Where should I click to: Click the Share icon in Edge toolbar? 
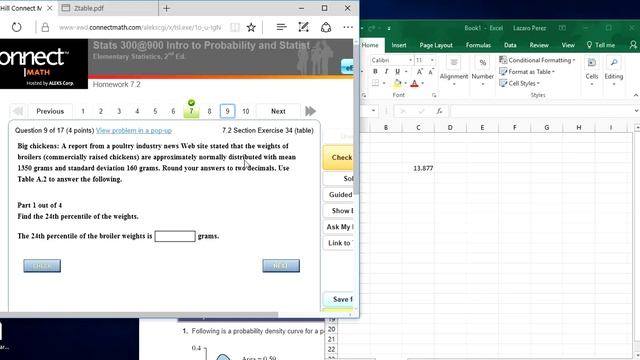(x=326, y=27)
